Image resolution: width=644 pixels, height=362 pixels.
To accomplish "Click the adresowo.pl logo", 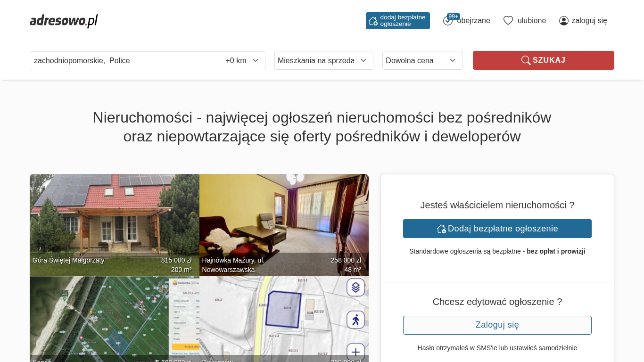I will 64,21.
